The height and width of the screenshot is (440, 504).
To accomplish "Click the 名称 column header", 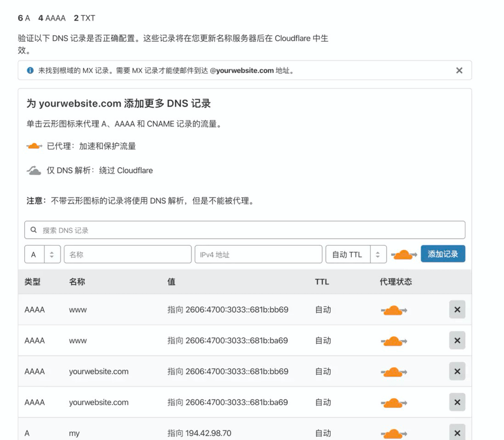I will [x=77, y=281].
